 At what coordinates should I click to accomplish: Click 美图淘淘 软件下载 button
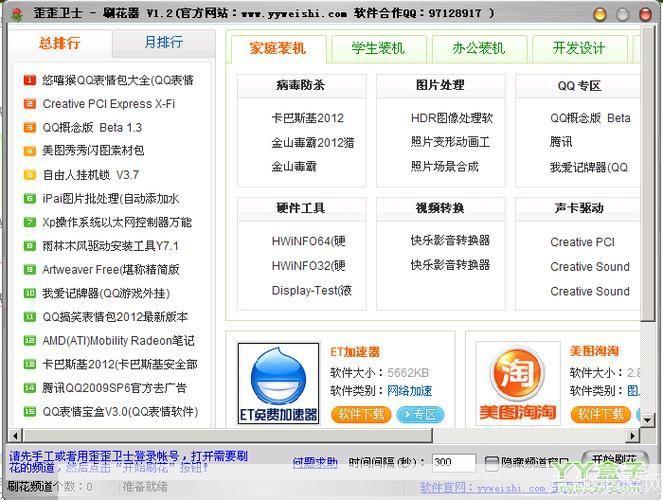[x=601, y=415]
